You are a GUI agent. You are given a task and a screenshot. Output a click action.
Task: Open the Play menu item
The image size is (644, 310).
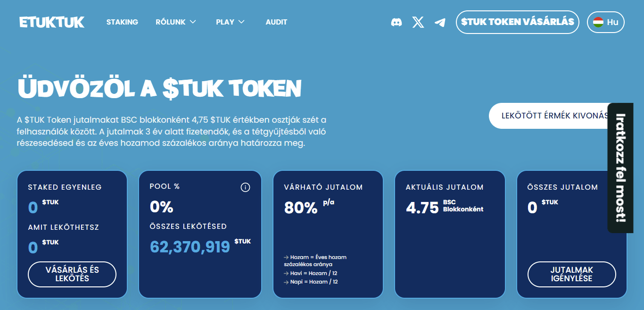225,22
